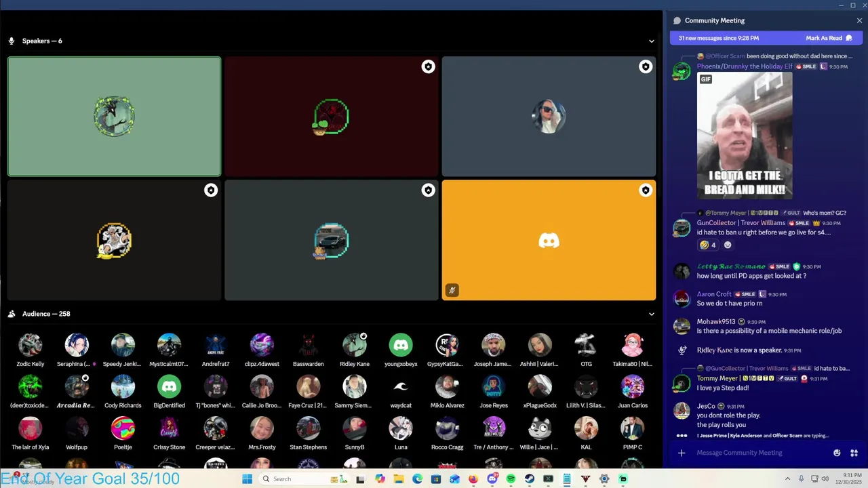
Task: Select the green highlighted speaker tile
Action: click(114, 117)
